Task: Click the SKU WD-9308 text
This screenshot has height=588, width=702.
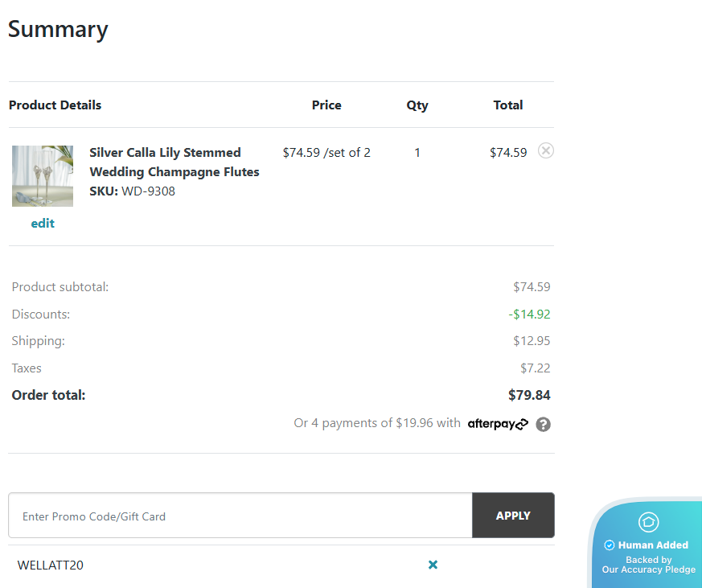Action: 132,191
